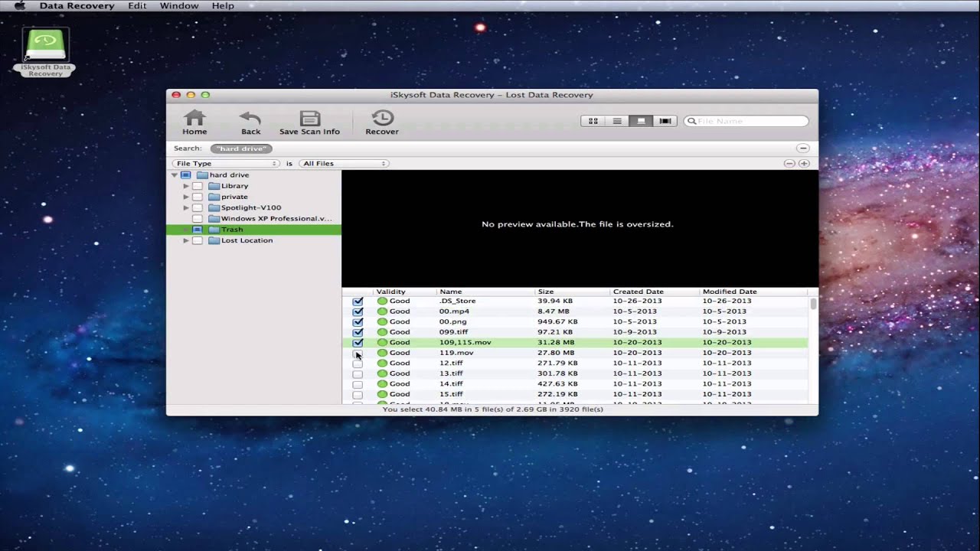Expand the Lost Location folder
Screen dimensions: 980x551
186,240
